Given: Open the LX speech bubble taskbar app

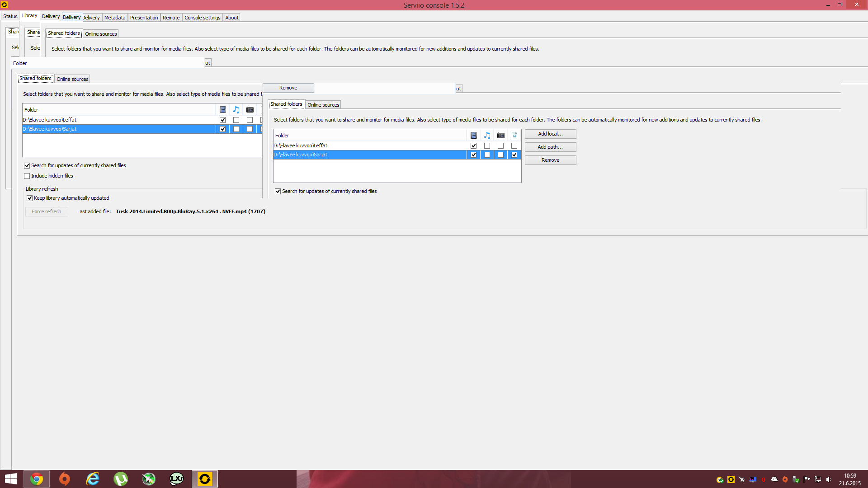Looking at the screenshot, I should (176, 479).
